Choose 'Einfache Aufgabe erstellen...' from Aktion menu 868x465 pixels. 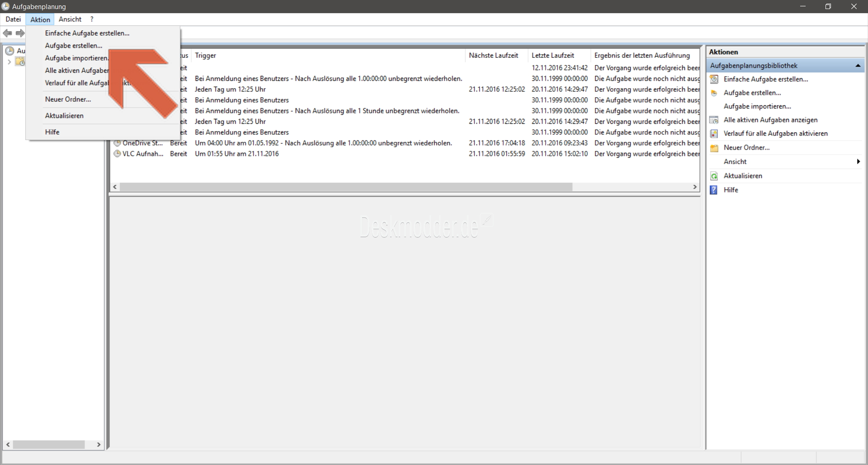pos(87,33)
